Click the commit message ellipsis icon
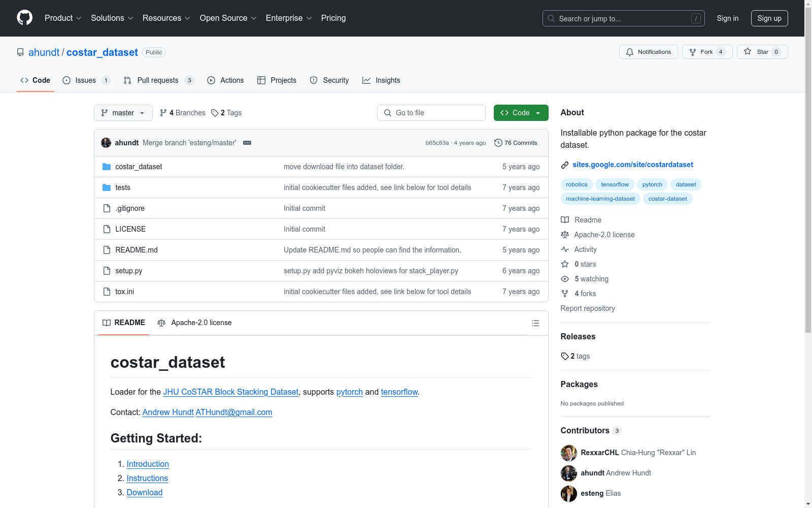 (247, 143)
